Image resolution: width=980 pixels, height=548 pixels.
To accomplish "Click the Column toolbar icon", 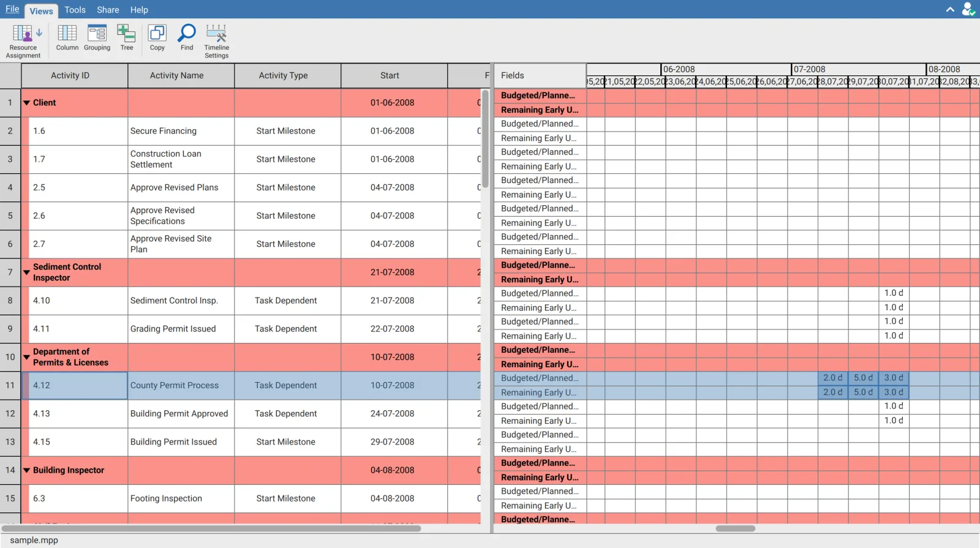I will [x=67, y=38].
